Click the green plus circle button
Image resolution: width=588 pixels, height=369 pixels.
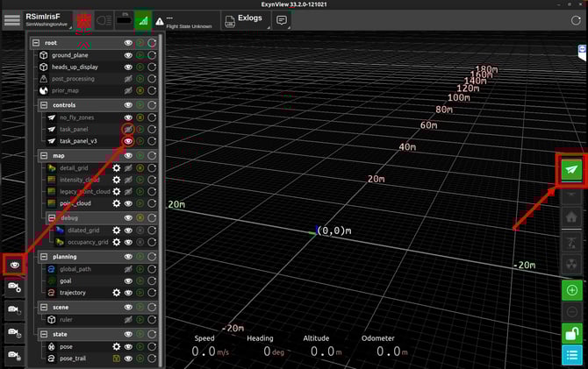[x=571, y=290]
